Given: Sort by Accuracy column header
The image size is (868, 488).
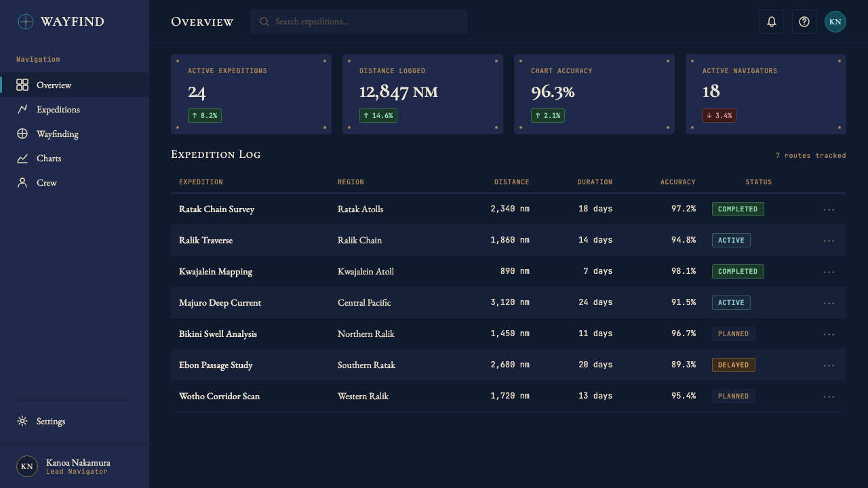Looking at the screenshot, I should 678,182.
